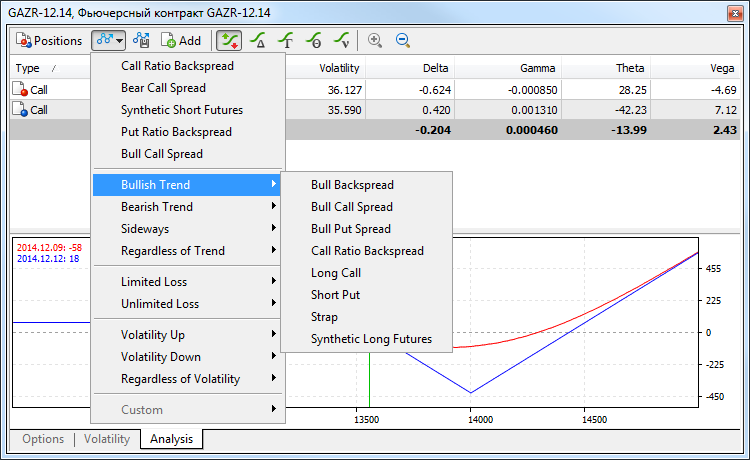This screenshot has height=460, width=750.
Task: Choose Bull Put Spread from submenu
Action: pos(351,229)
